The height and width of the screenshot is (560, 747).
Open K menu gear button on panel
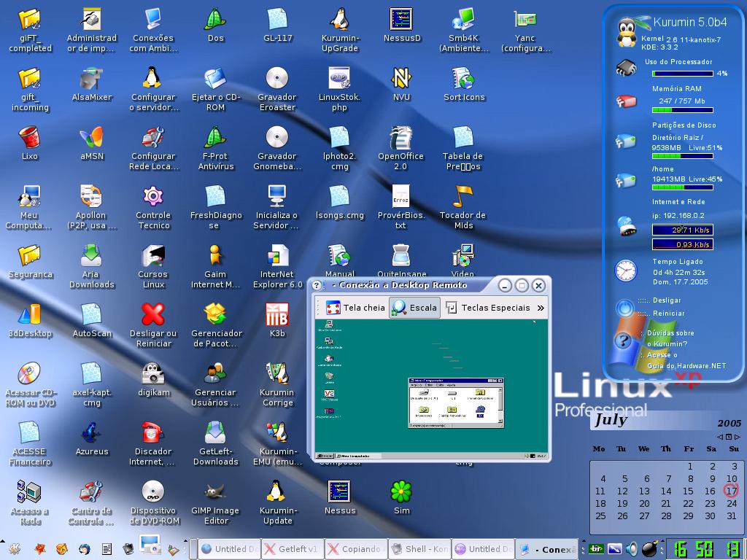pos(14,549)
